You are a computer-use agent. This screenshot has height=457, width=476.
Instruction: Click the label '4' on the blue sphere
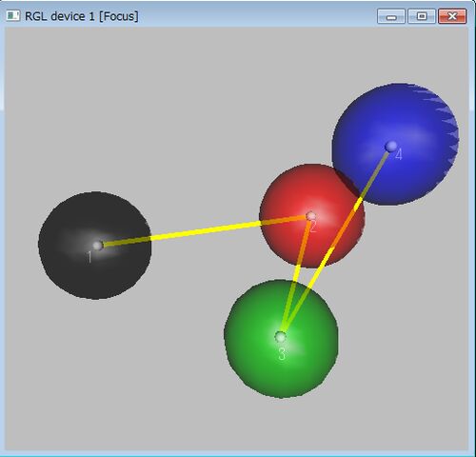[x=399, y=154]
